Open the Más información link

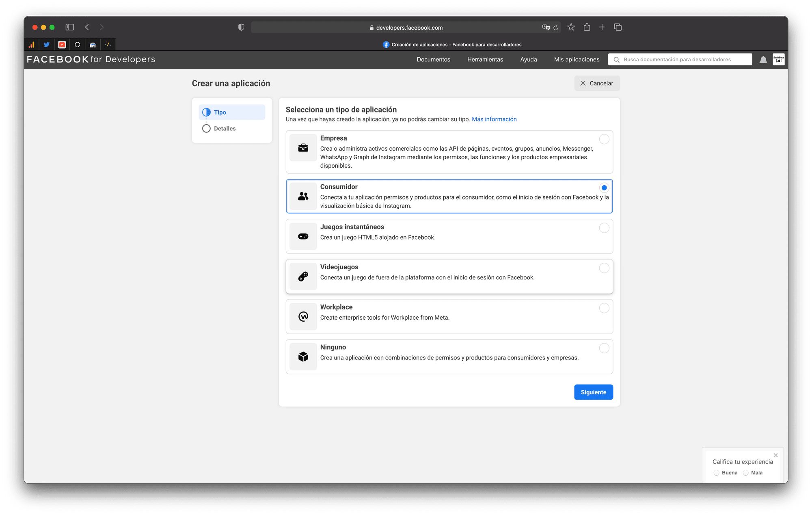coord(494,119)
